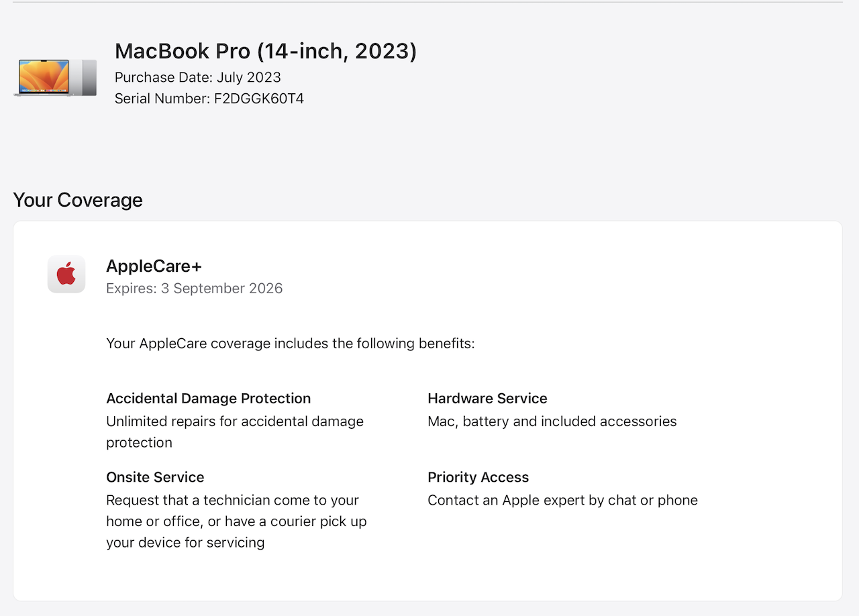Click the serial number F2DGGK60T4
859x616 pixels.
click(x=259, y=99)
